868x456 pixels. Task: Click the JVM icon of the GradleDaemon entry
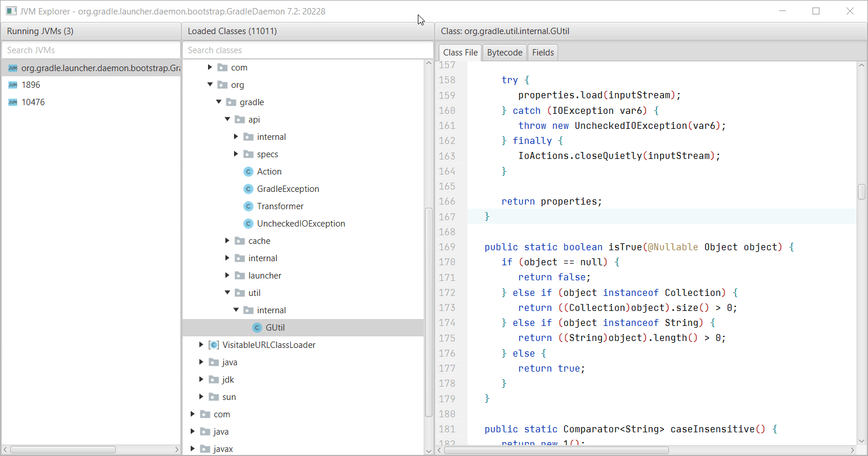[x=13, y=68]
